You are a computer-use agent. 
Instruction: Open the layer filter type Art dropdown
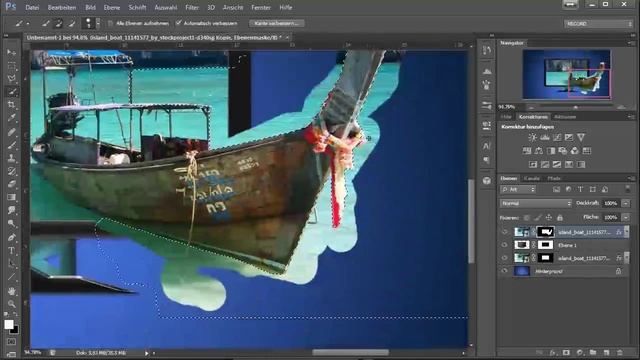click(518, 189)
